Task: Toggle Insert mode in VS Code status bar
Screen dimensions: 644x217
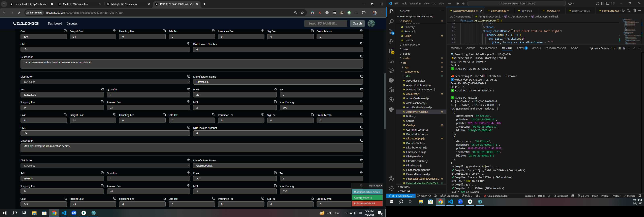Action: (x=595, y=196)
